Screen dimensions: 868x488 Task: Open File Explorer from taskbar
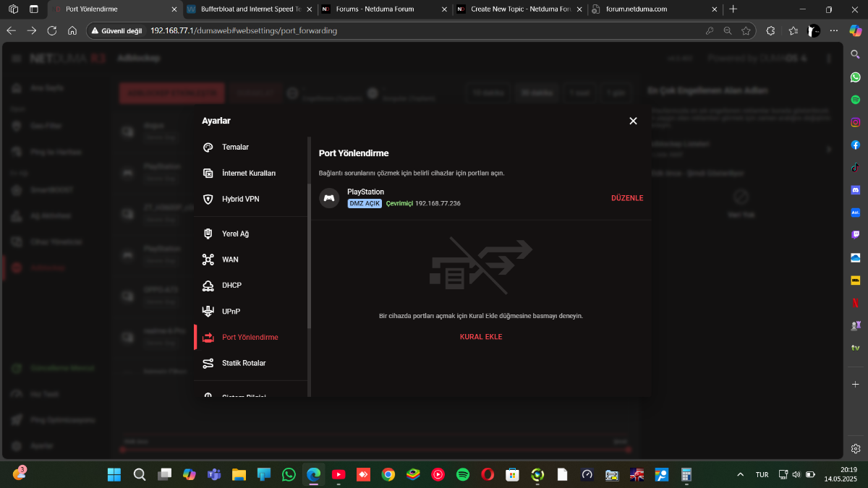239,474
